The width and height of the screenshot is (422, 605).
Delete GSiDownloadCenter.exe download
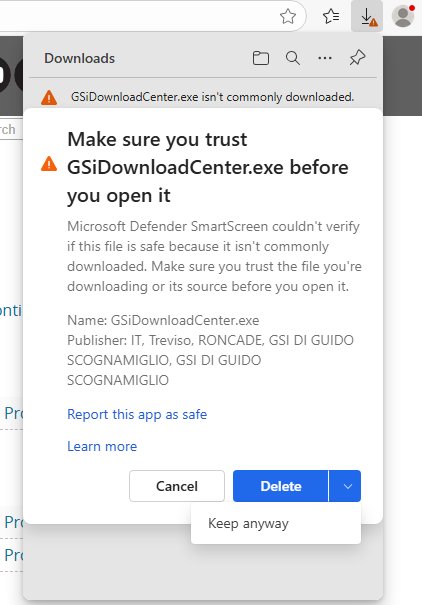[280, 486]
